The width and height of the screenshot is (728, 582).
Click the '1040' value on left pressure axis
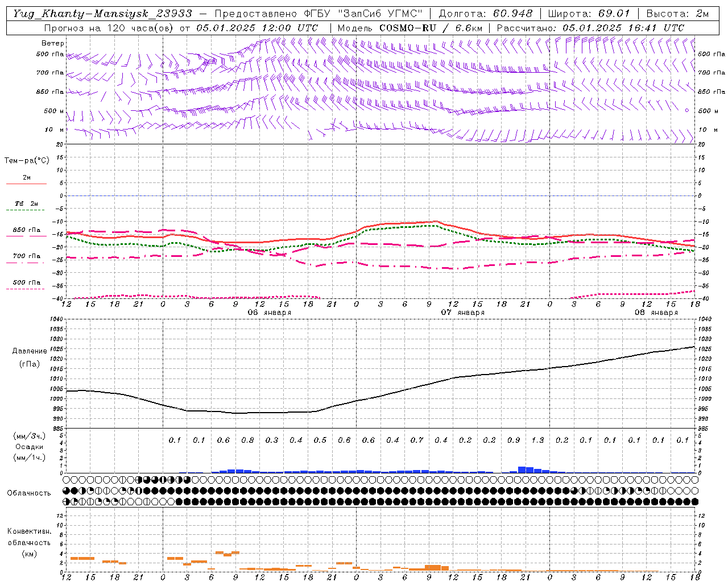click(56, 319)
